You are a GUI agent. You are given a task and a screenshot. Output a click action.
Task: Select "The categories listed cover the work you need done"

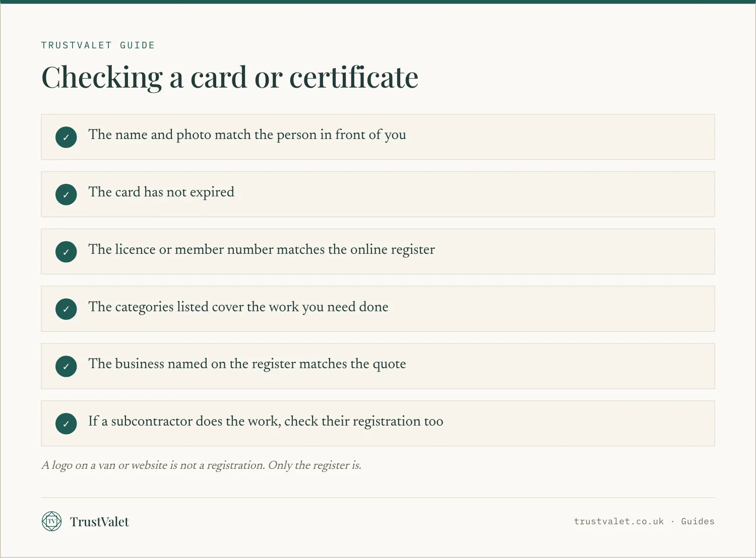coord(238,307)
